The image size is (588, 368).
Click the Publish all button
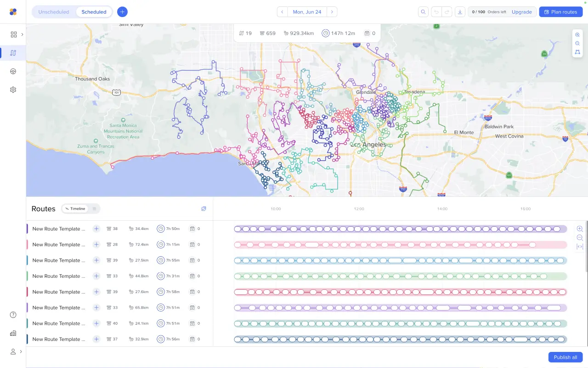[x=565, y=357]
